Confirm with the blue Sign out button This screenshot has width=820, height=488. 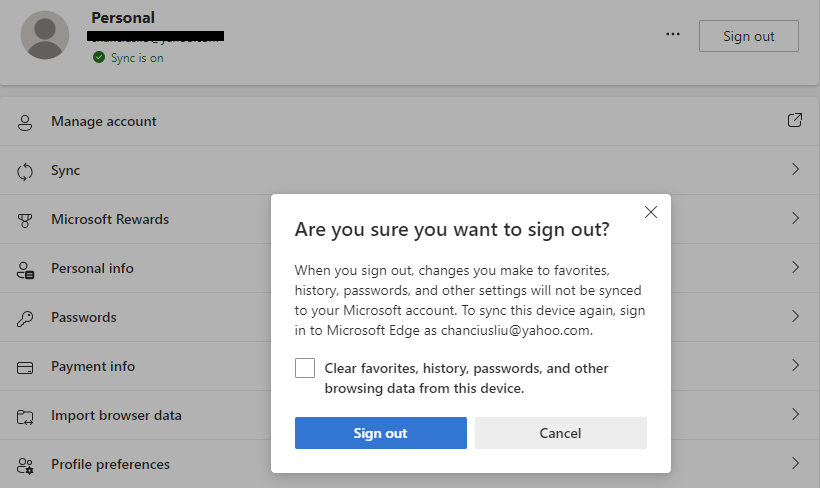[x=380, y=433]
